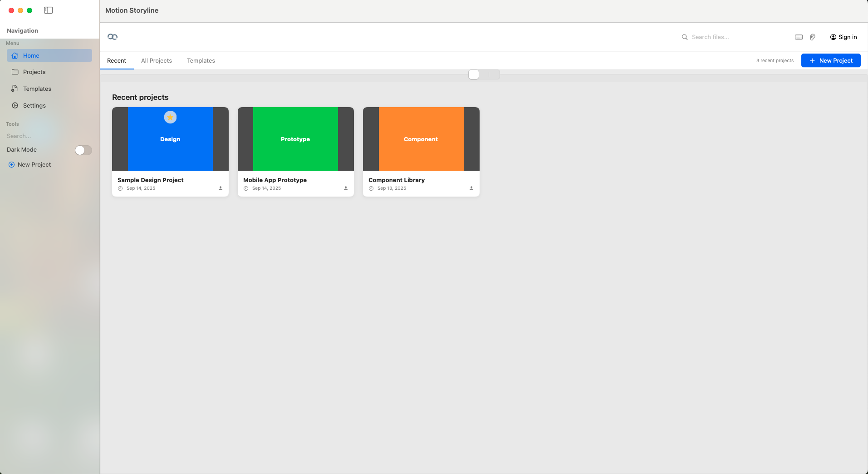Click the Motion Storyline window title
Screen dimensions: 868x474
[132, 10]
